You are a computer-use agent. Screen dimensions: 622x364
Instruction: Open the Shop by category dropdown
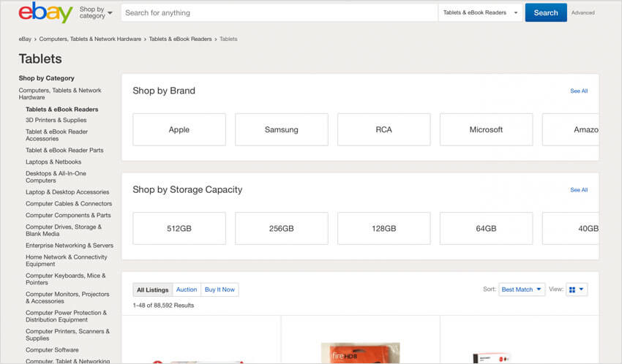click(x=96, y=12)
